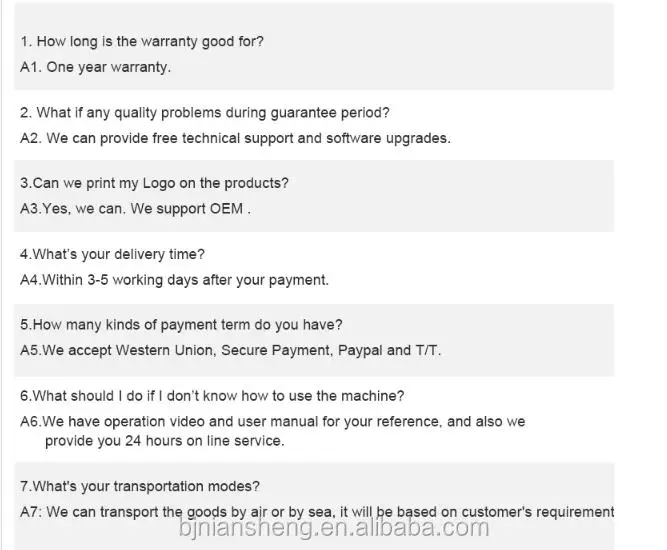Image resolution: width=667 pixels, height=550 pixels.
Task: Select the transportation modes question
Action: point(140,487)
